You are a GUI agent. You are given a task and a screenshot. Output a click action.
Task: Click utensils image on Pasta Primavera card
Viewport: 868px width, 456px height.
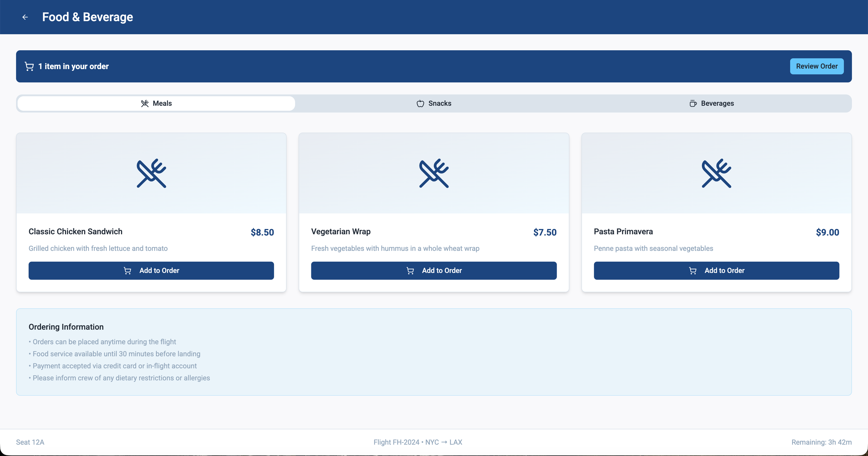(716, 173)
